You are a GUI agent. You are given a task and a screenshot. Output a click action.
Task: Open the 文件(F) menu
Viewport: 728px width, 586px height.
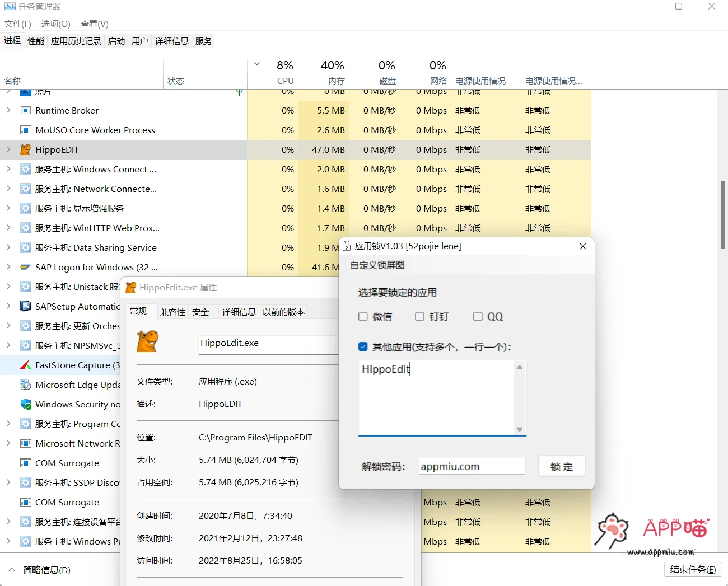point(18,24)
